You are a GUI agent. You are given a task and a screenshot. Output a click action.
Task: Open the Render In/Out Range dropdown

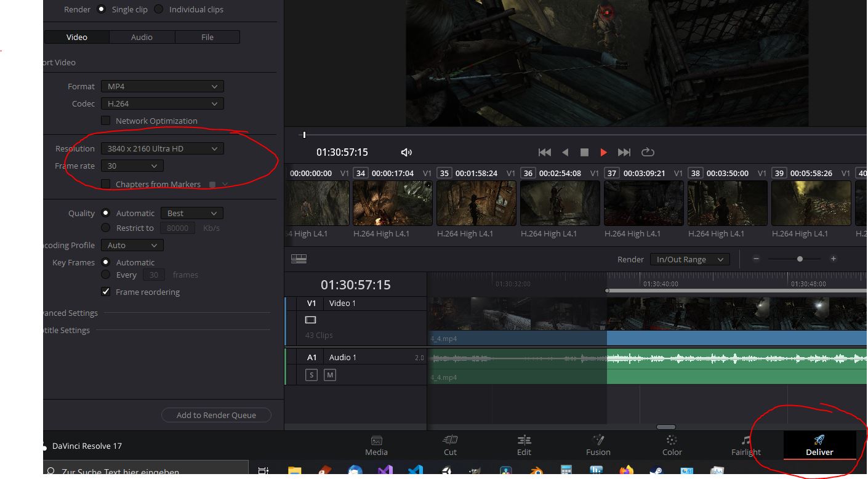[x=689, y=259]
